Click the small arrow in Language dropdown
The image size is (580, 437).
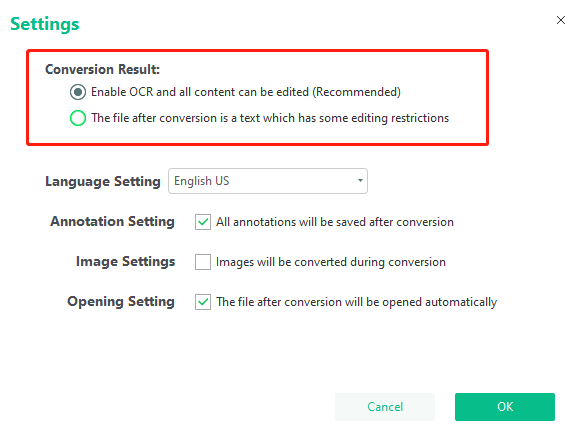click(x=360, y=181)
